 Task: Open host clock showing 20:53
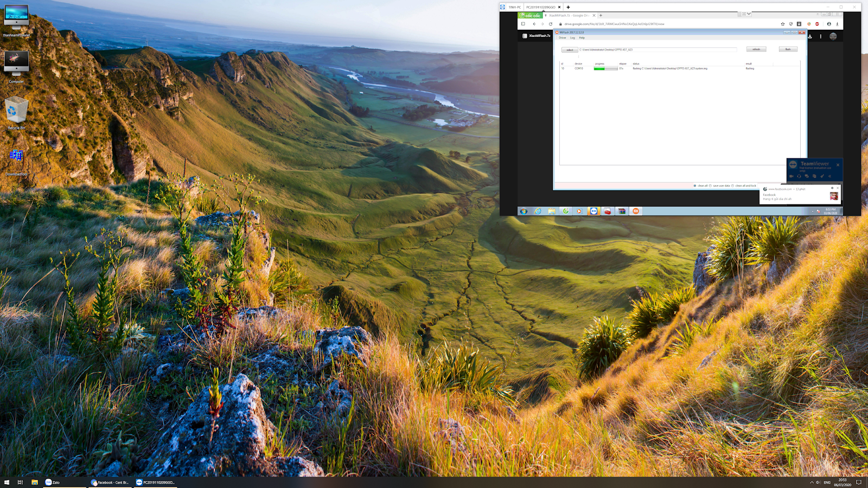coord(843,482)
